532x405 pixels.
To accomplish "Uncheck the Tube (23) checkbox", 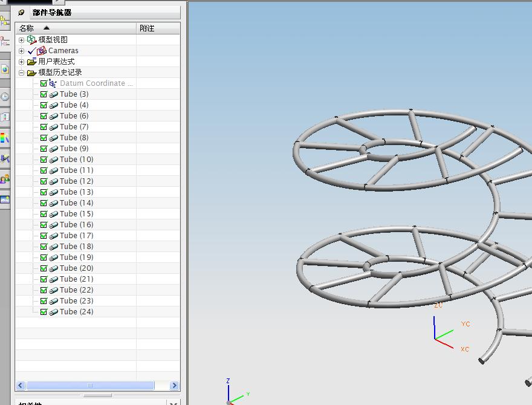I will coord(44,301).
